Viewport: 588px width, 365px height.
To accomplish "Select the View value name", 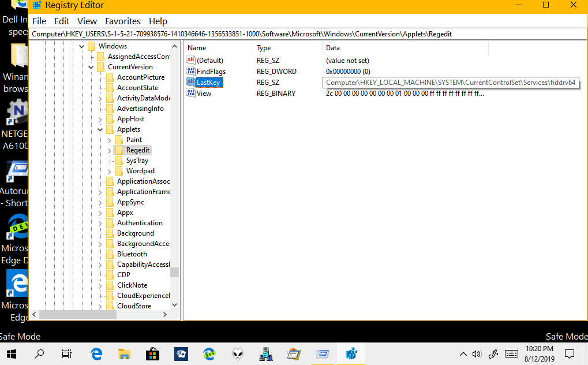I will [204, 94].
